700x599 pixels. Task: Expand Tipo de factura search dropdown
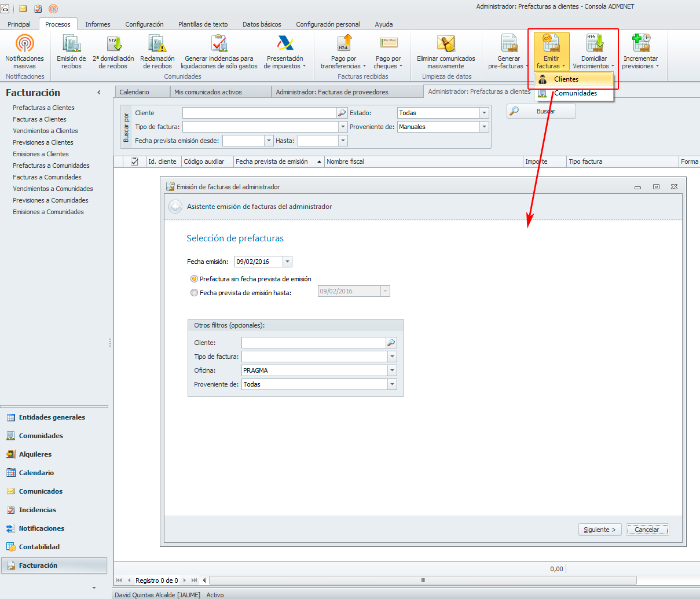[x=343, y=127]
